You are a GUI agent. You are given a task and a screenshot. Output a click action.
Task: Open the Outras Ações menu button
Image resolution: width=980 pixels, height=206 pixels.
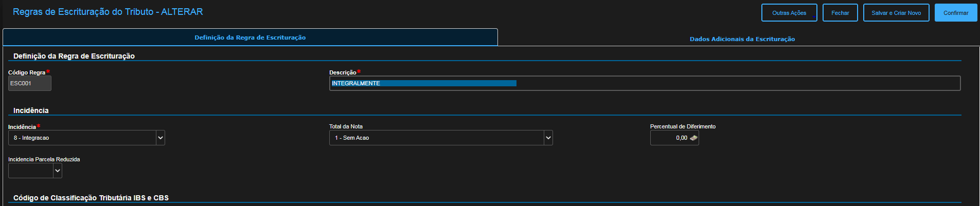789,13
